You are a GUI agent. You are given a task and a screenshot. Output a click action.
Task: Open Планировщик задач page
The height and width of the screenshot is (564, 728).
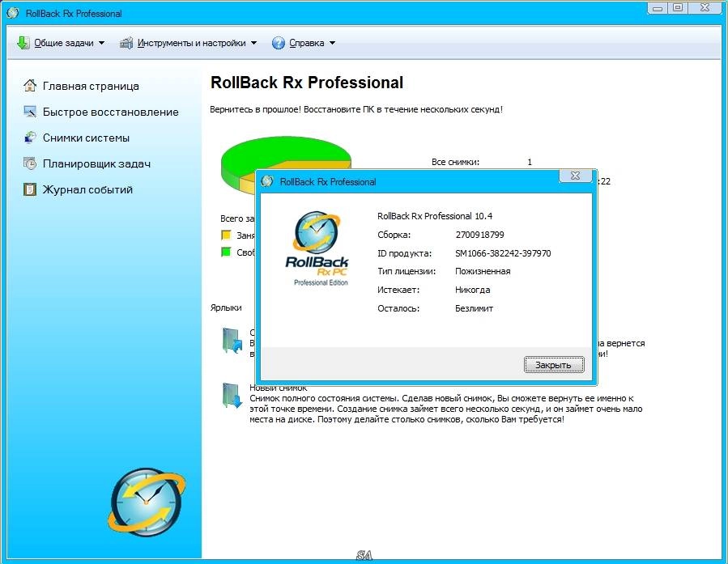[x=96, y=163]
